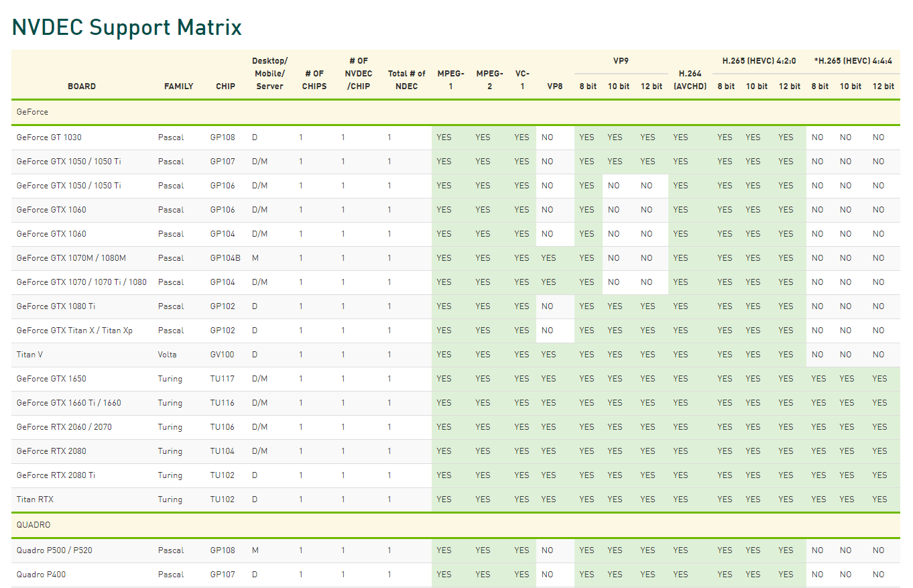
Task: Select the Titan RTX board name
Action: coord(34,499)
